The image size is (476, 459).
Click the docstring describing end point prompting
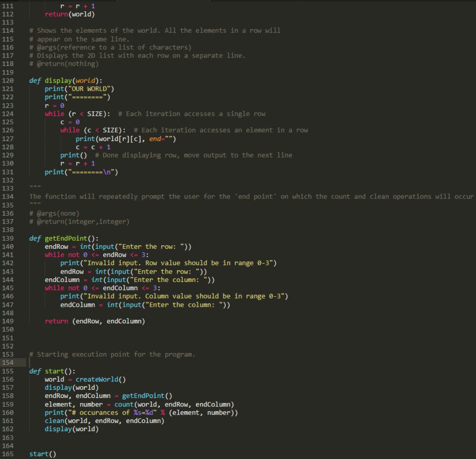(x=180, y=196)
